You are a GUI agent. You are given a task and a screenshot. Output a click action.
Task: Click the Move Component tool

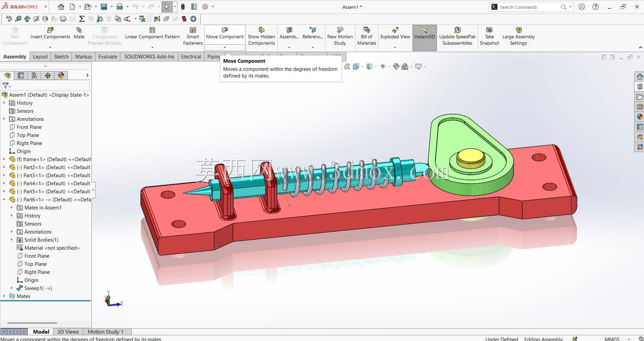point(225,33)
